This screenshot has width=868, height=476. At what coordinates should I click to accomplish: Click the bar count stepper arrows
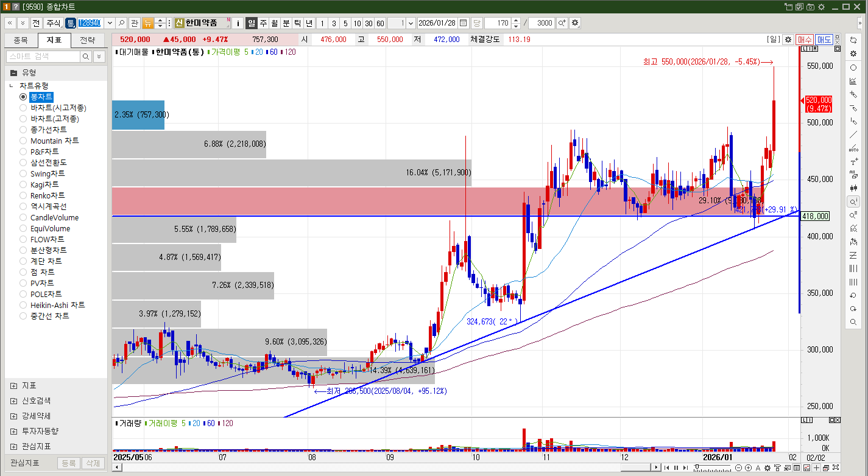pos(517,23)
